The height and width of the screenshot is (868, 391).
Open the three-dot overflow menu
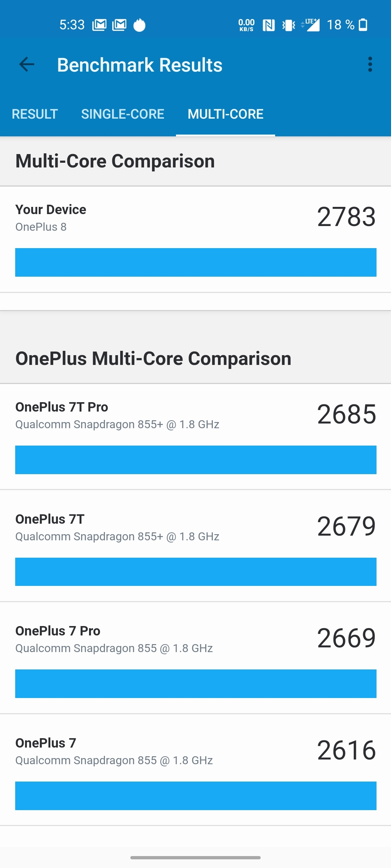point(370,64)
